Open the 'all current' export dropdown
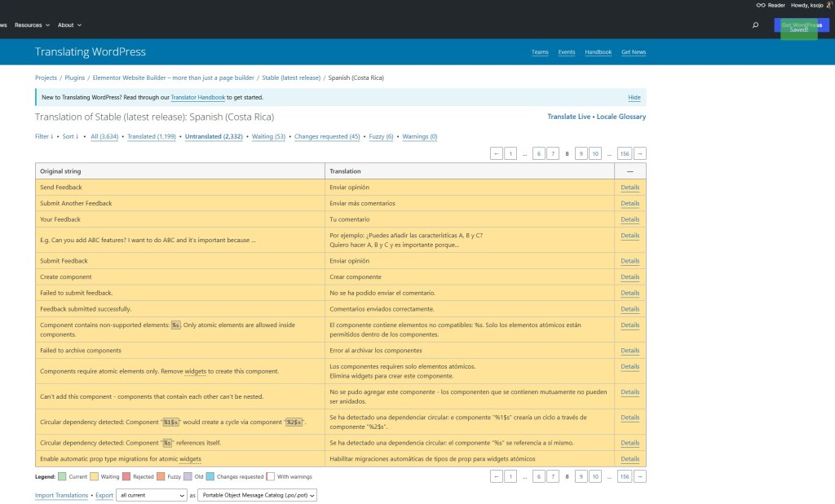Viewport: 835px width, 504px height. click(x=152, y=495)
